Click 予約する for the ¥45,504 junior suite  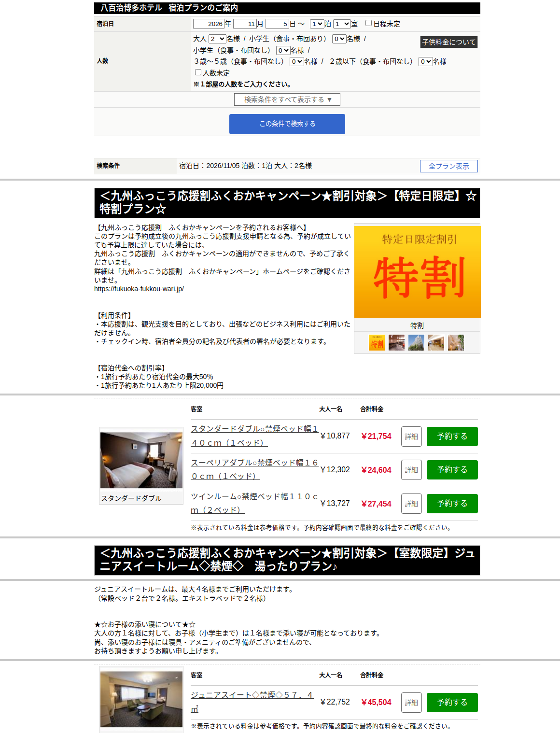452,703
